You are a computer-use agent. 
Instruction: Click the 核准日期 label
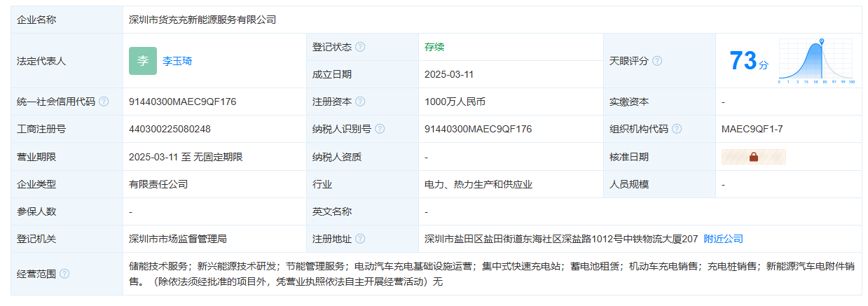[629, 157]
